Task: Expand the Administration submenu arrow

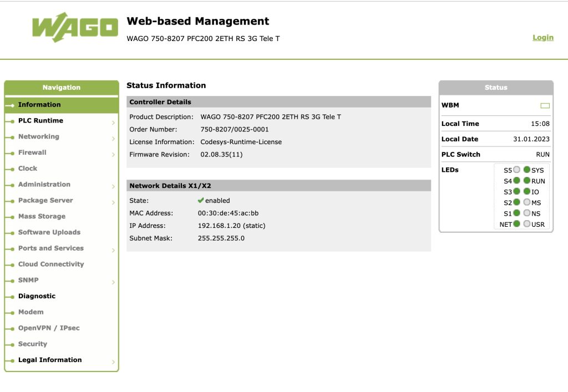Action: pos(113,186)
